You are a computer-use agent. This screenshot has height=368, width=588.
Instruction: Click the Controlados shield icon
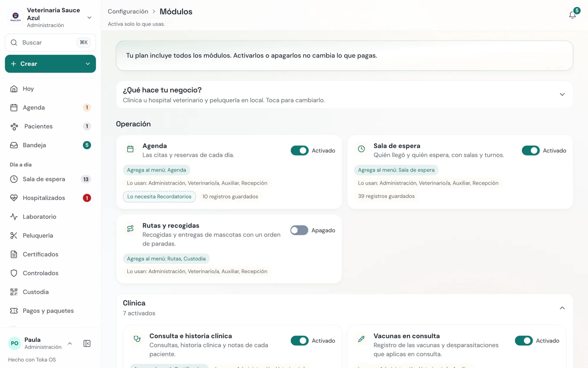pyautogui.click(x=14, y=273)
